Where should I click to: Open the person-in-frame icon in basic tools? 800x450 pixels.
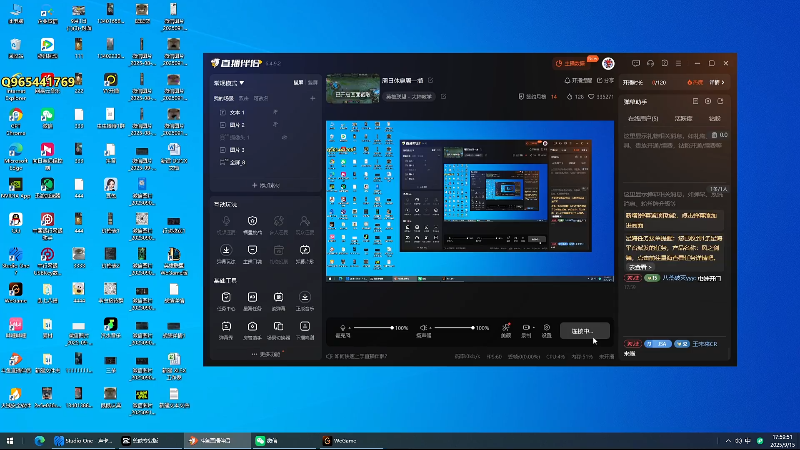pos(305,326)
